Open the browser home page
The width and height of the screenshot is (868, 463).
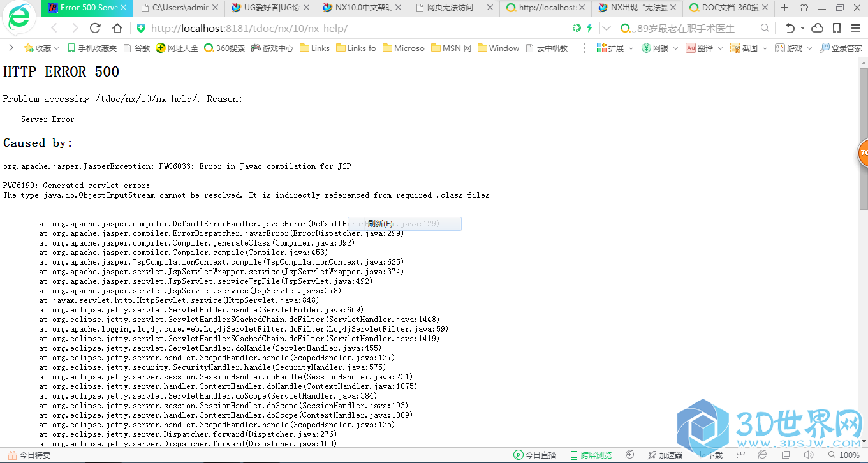tap(117, 28)
